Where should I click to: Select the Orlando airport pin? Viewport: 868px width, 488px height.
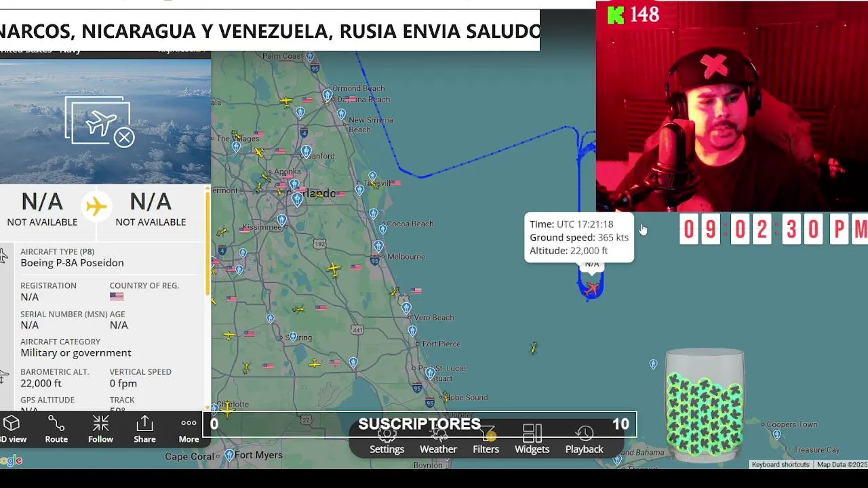[x=297, y=199]
